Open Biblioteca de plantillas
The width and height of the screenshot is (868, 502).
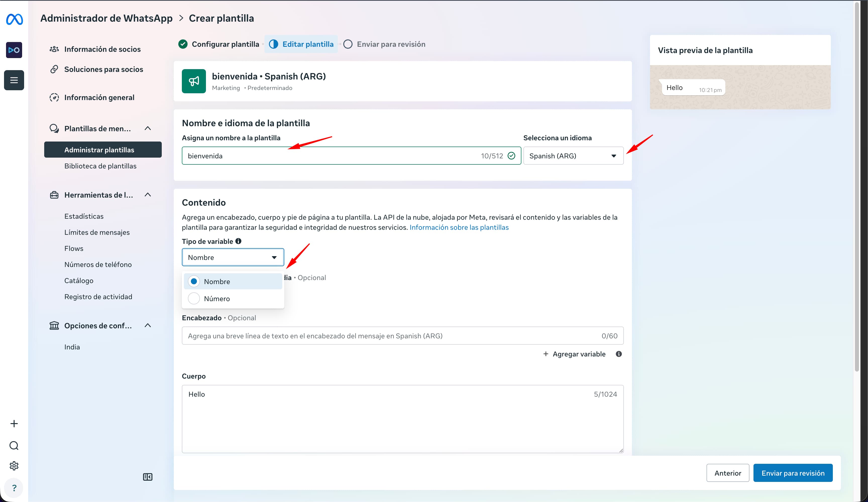tap(100, 166)
